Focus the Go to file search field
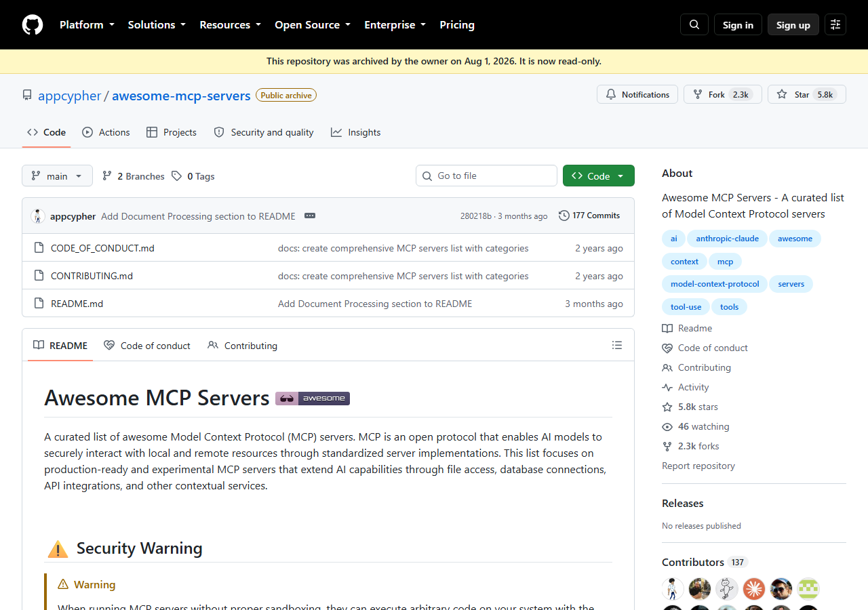The image size is (868, 610). (486, 176)
